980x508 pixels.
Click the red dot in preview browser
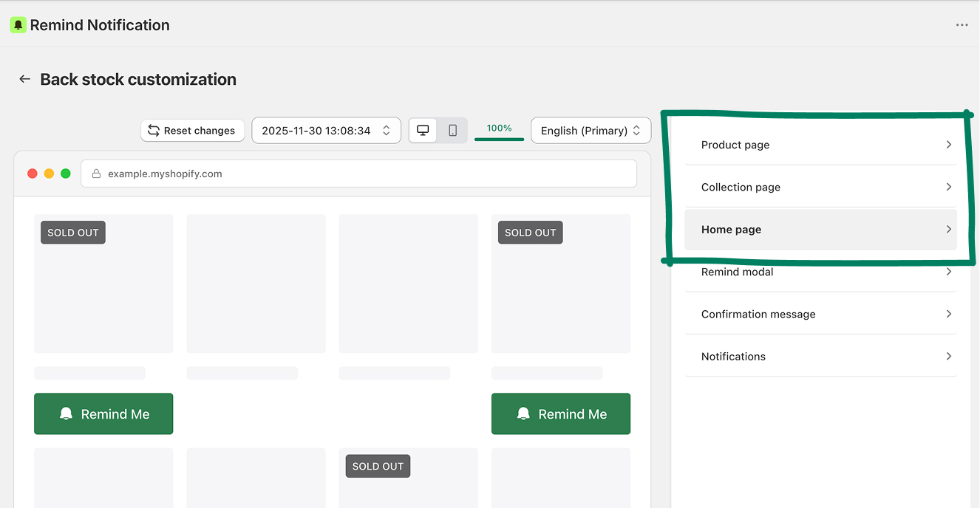click(33, 174)
